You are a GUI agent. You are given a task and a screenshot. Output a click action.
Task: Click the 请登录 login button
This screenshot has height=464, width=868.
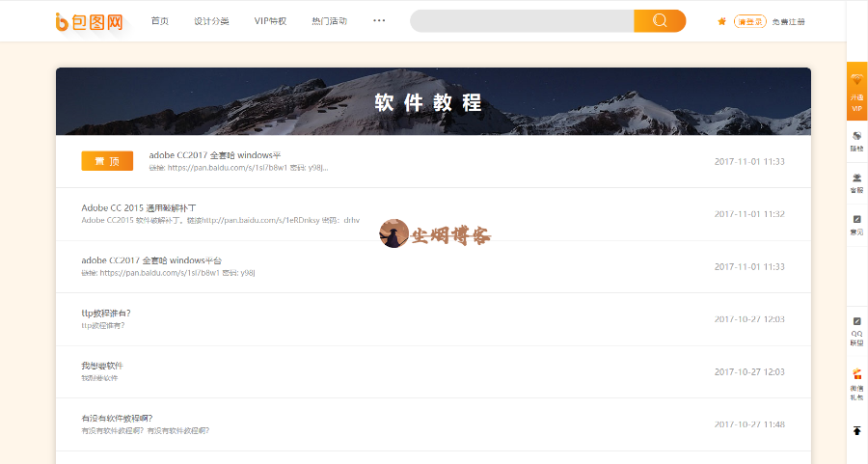click(750, 21)
